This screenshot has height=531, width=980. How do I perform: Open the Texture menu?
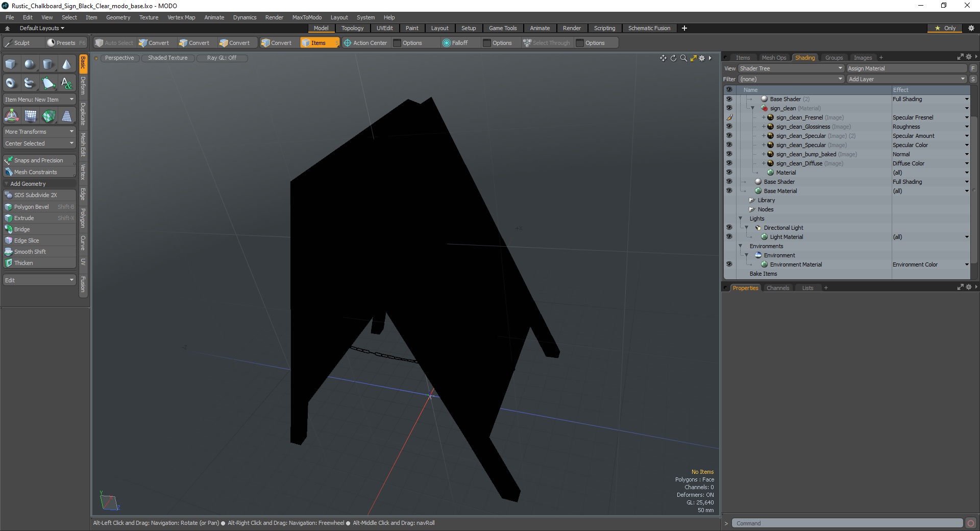(149, 17)
